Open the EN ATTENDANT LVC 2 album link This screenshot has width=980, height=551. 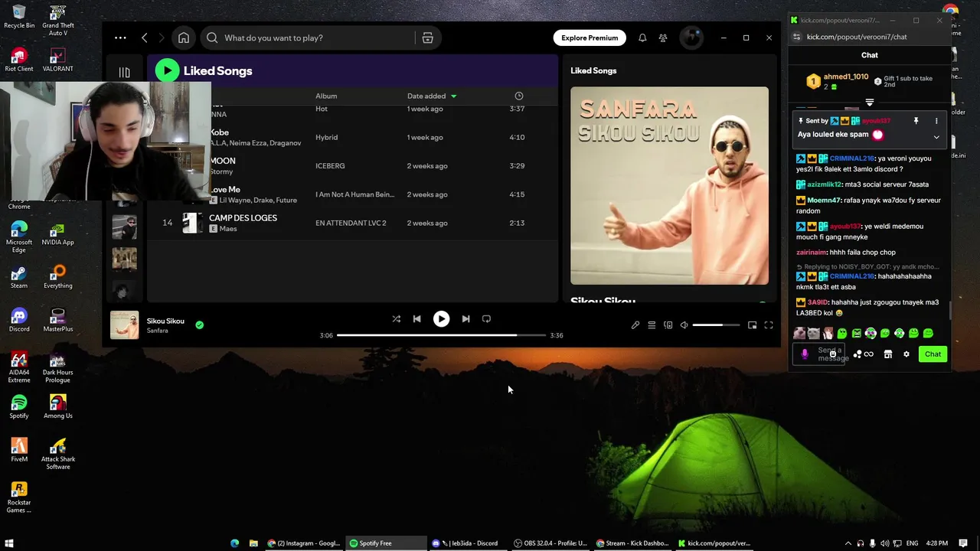click(351, 223)
